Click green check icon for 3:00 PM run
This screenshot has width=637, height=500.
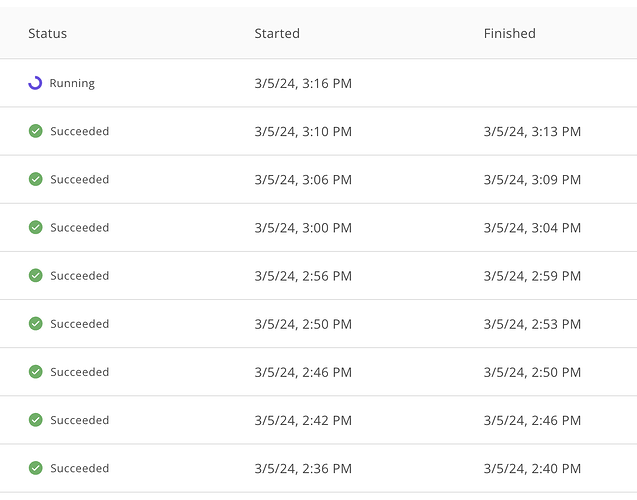click(36, 227)
